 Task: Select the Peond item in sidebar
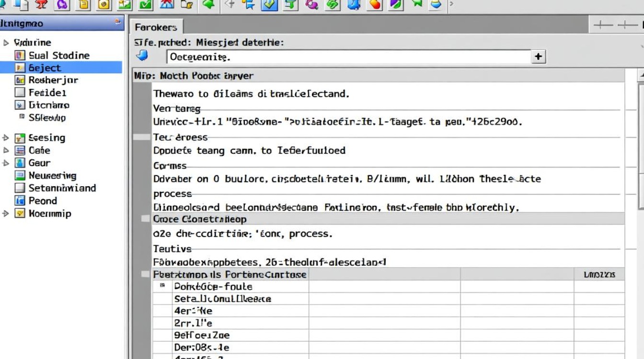pyautogui.click(x=42, y=201)
